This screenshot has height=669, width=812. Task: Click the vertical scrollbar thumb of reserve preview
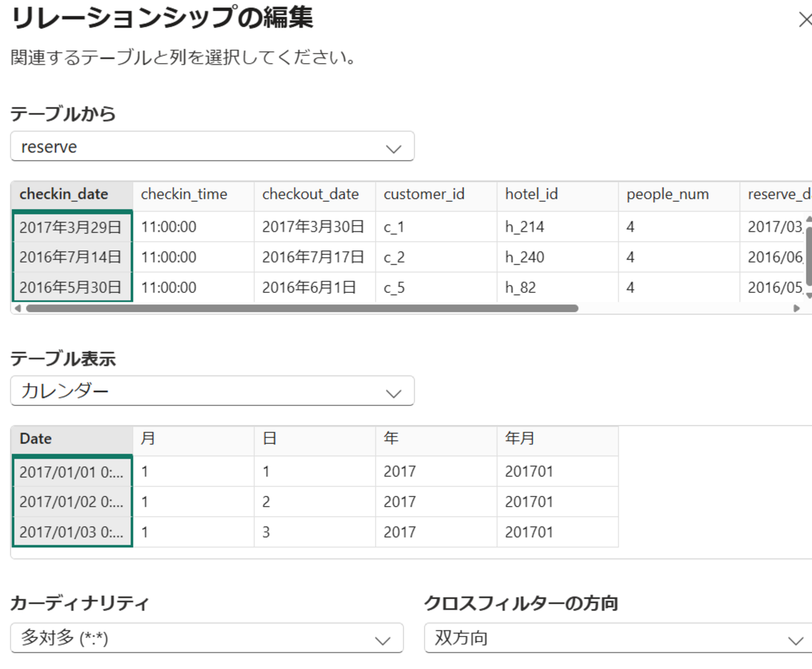tap(809, 256)
